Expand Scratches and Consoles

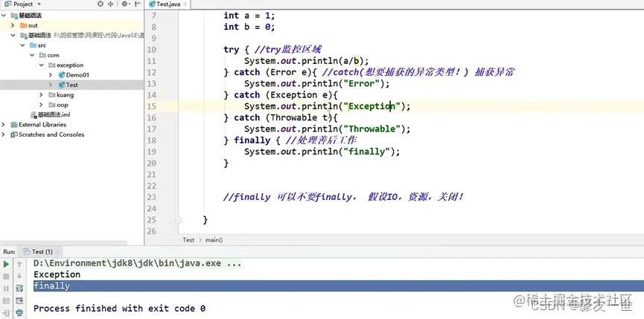(x=4, y=135)
